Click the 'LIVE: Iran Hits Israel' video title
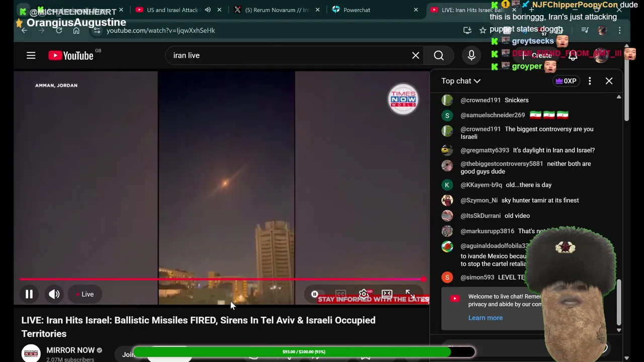Viewport: 644px width, 362px height. click(198, 327)
